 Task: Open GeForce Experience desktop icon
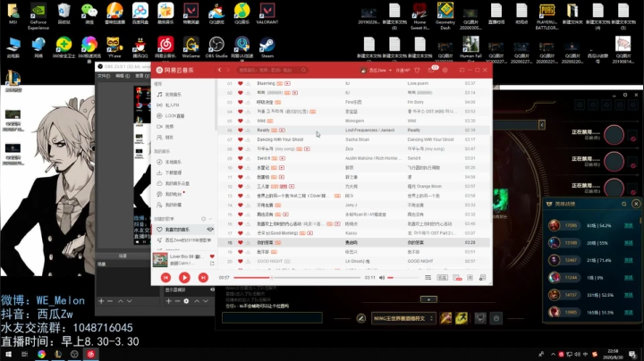[38, 15]
